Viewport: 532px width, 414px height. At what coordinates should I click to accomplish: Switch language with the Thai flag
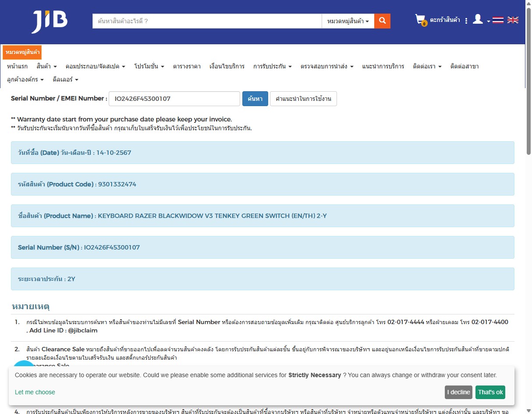pyautogui.click(x=498, y=20)
